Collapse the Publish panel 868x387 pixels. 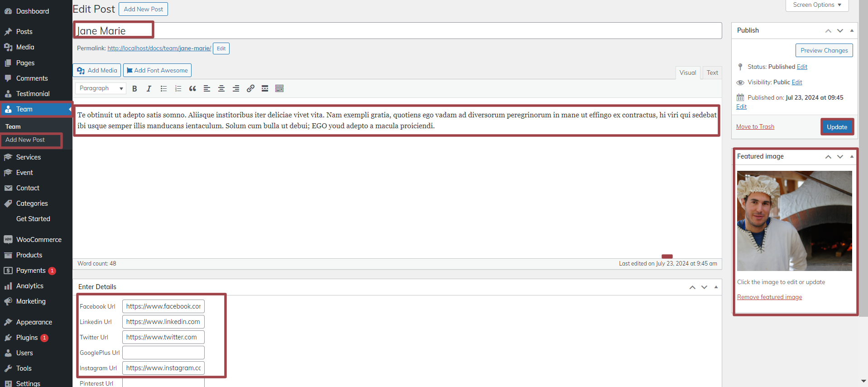click(x=852, y=30)
